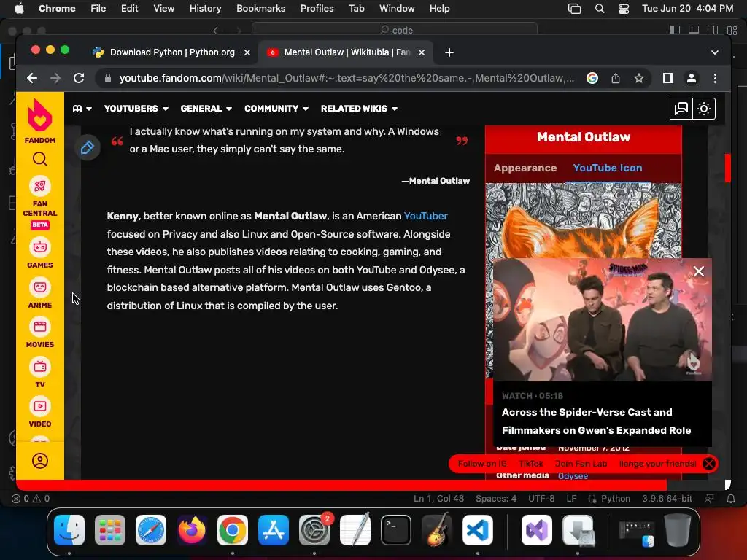
Task: Click VS Code notifications bell icon
Action: [731, 499]
